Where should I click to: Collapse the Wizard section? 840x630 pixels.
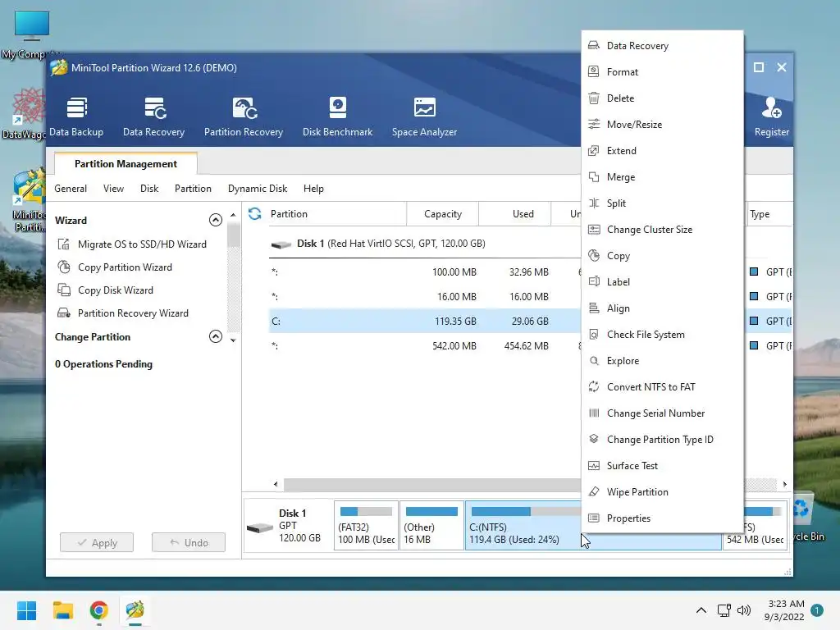tap(216, 220)
